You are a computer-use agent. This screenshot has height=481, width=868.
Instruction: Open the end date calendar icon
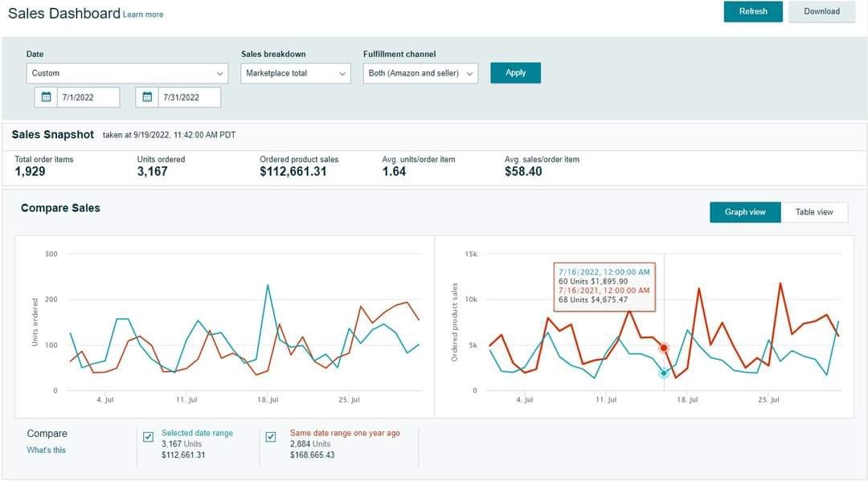pyautogui.click(x=147, y=97)
